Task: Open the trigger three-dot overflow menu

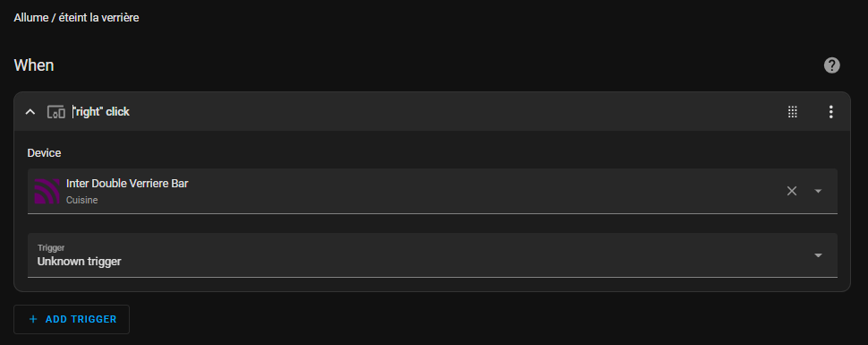Action: (x=830, y=112)
